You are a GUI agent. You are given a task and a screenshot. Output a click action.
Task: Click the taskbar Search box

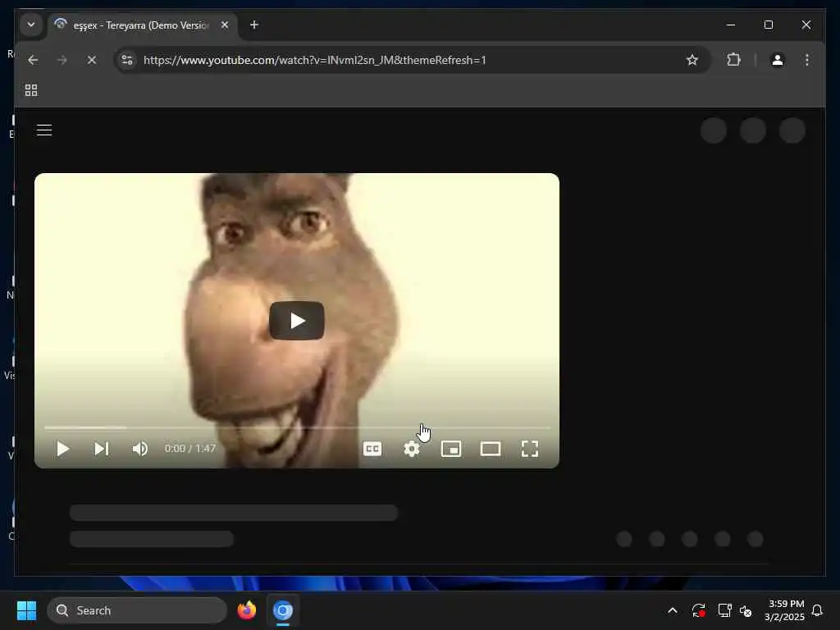(137, 610)
